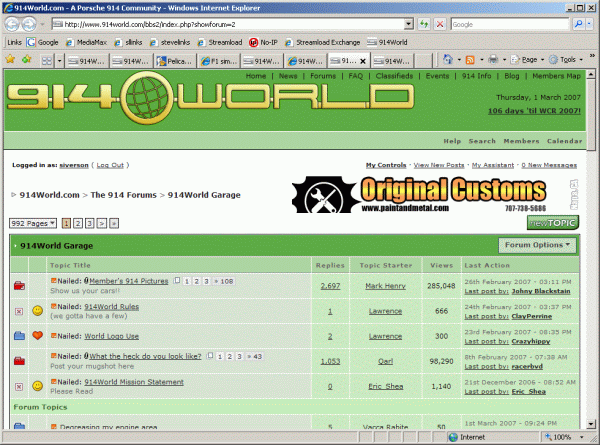Click the browser Back button

pos(14,24)
